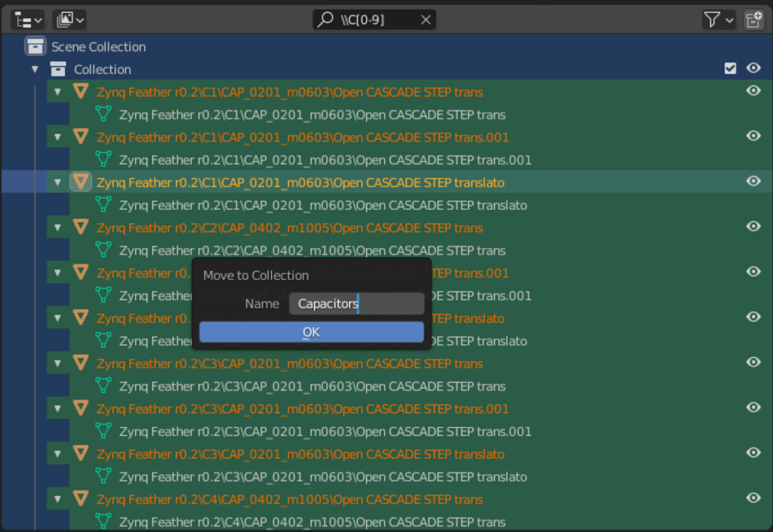Click mesh data icon under C2 translato
Screen dimensions: 773x532
click(x=103, y=341)
